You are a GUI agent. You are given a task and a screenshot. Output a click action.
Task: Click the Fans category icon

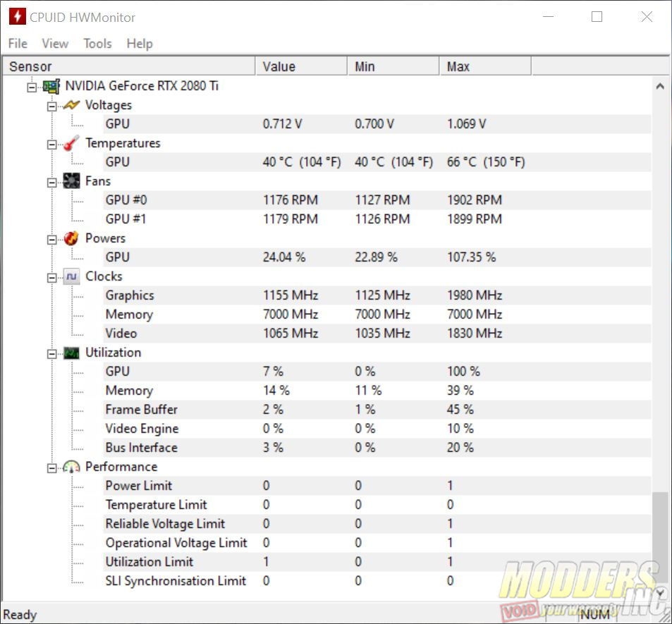[x=71, y=181]
